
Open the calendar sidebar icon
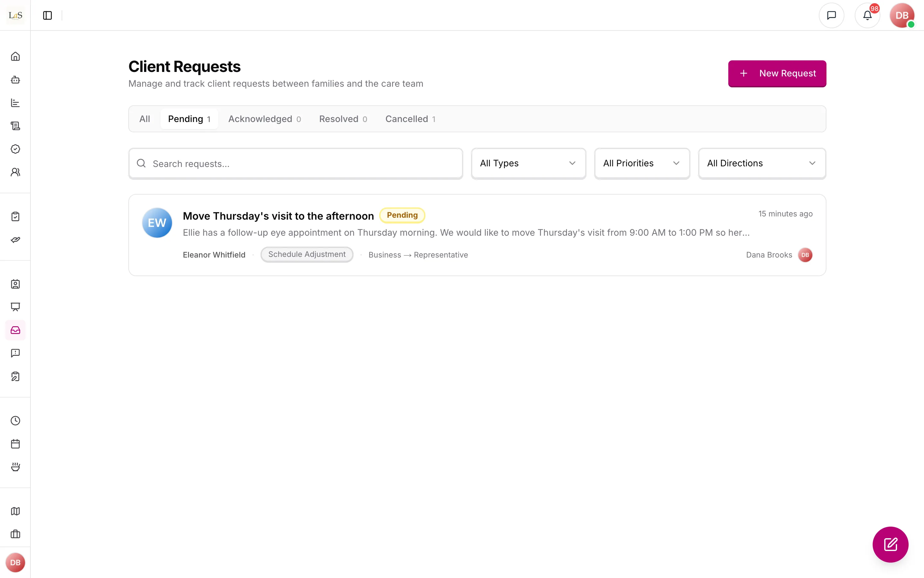tap(15, 444)
